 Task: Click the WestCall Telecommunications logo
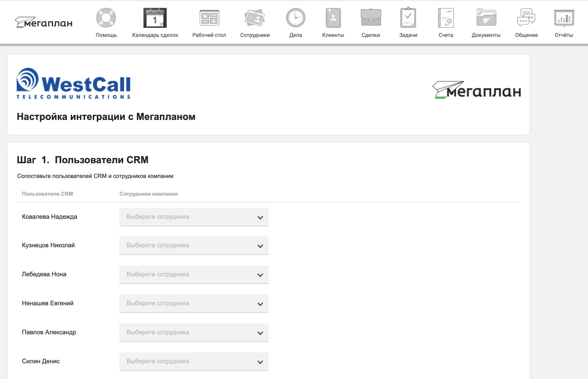(73, 83)
